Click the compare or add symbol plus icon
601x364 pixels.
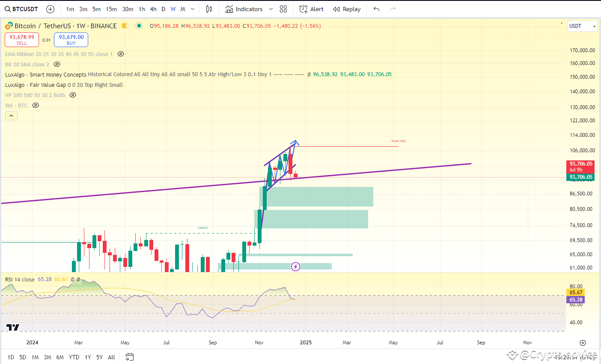(x=50, y=9)
